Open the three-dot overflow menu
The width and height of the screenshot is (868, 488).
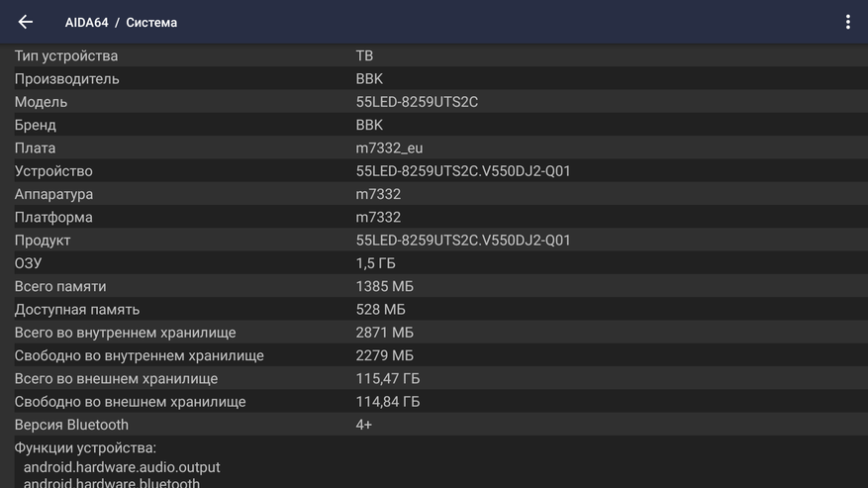click(x=847, y=22)
